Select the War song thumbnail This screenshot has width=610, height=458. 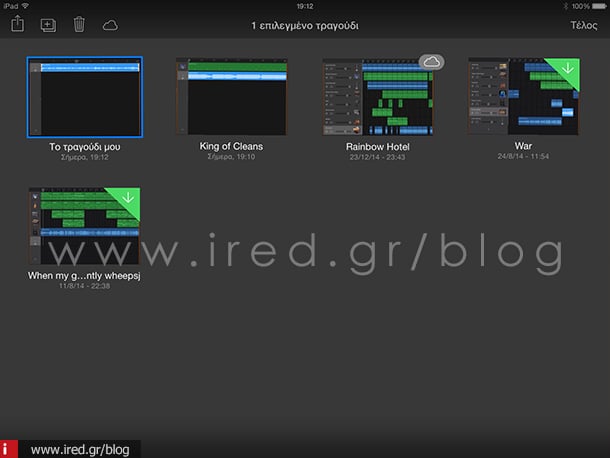click(x=522, y=96)
